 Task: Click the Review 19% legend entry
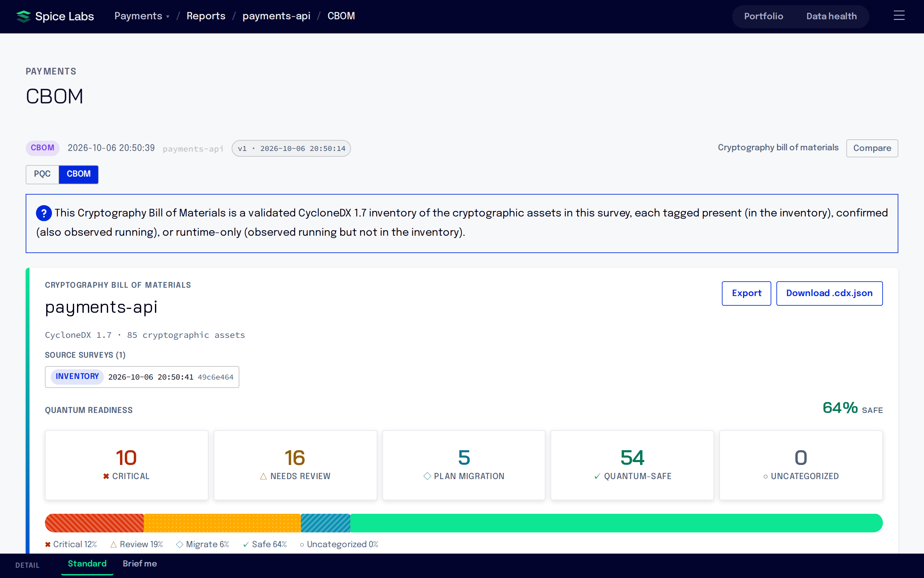point(137,544)
